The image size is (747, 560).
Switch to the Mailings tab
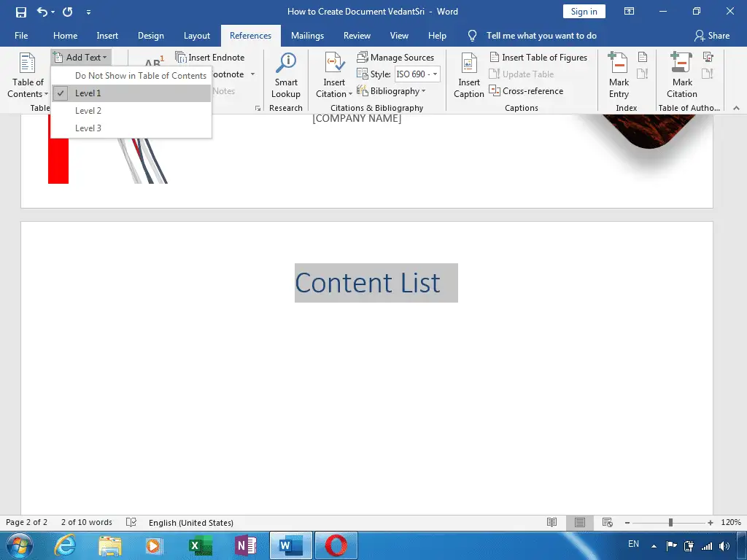coord(307,36)
